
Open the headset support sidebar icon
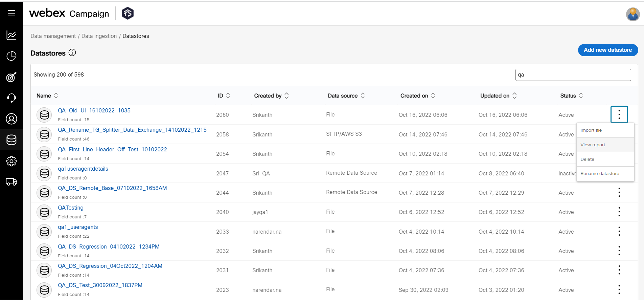pos(11,98)
